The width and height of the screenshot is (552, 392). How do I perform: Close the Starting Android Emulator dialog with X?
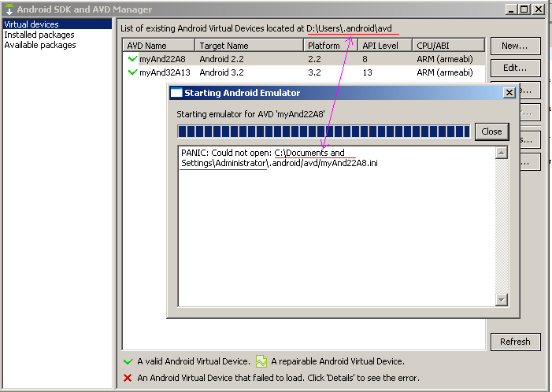509,93
